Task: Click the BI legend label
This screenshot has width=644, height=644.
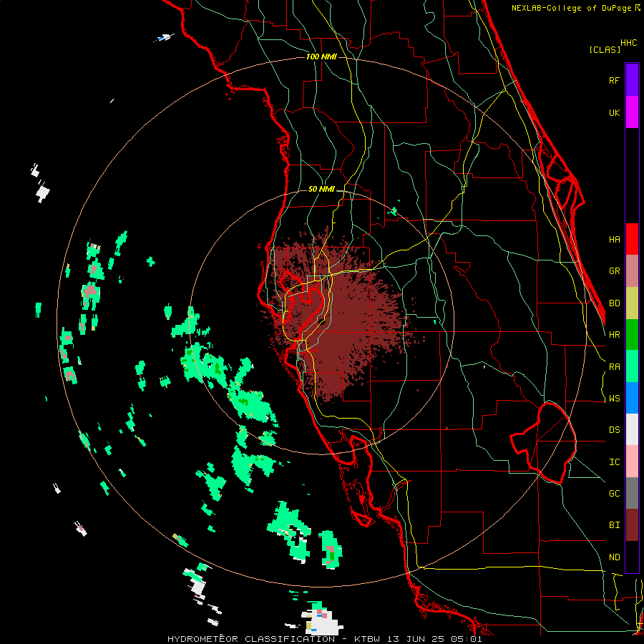Action: tap(614, 525)
